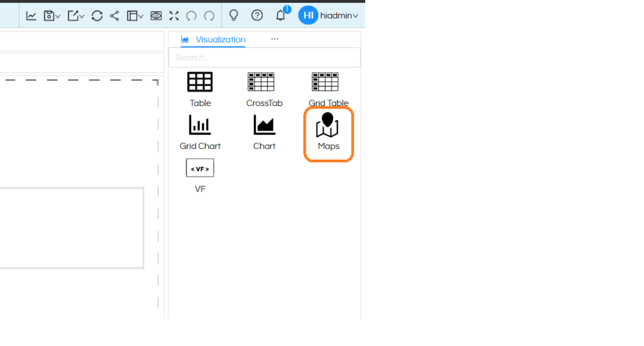Screen dimensions: 644x346
Task: Click the share icon
Action: point(115,16)
